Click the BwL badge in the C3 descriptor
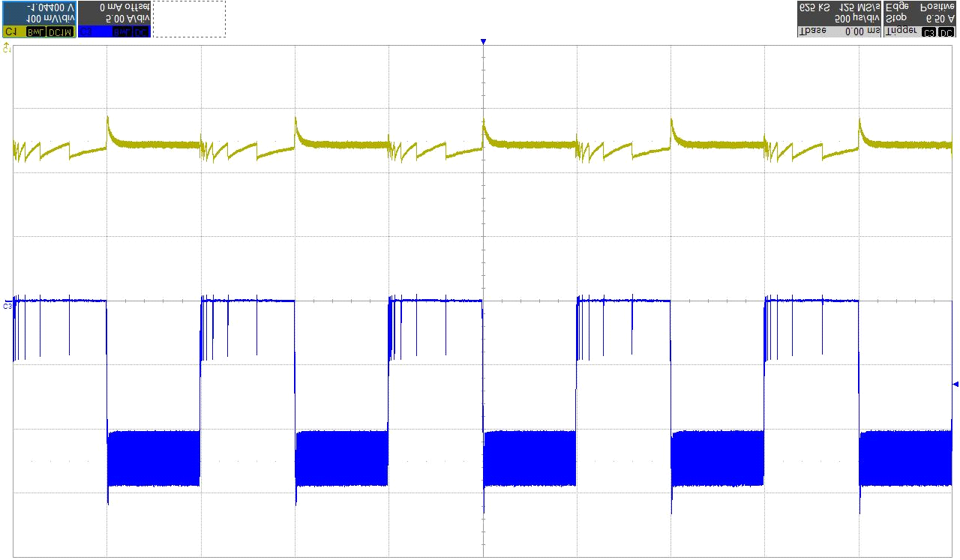The height and width of the screenshot is (560, 960). point(122,32)
